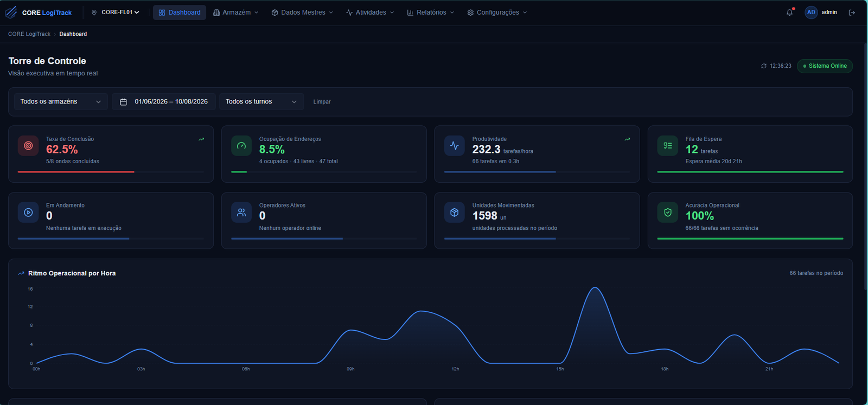Expand the Configurações menu chevron

tap(525, 12)
